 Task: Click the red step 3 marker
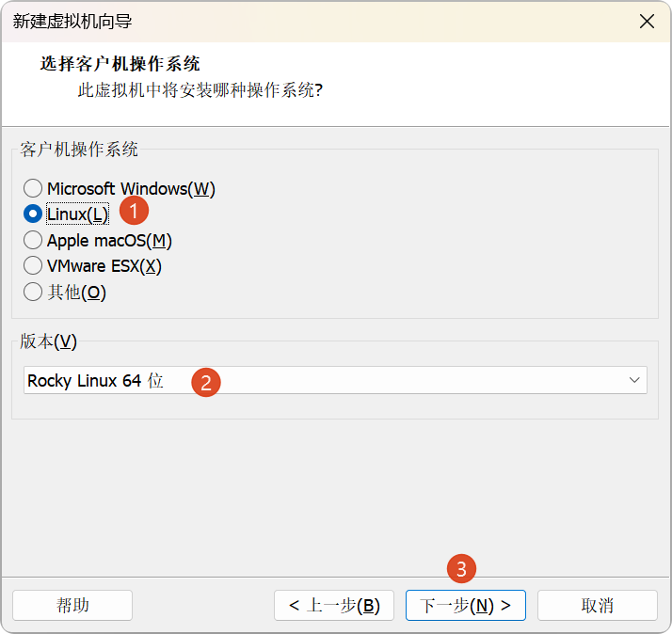tap(461, 569)
